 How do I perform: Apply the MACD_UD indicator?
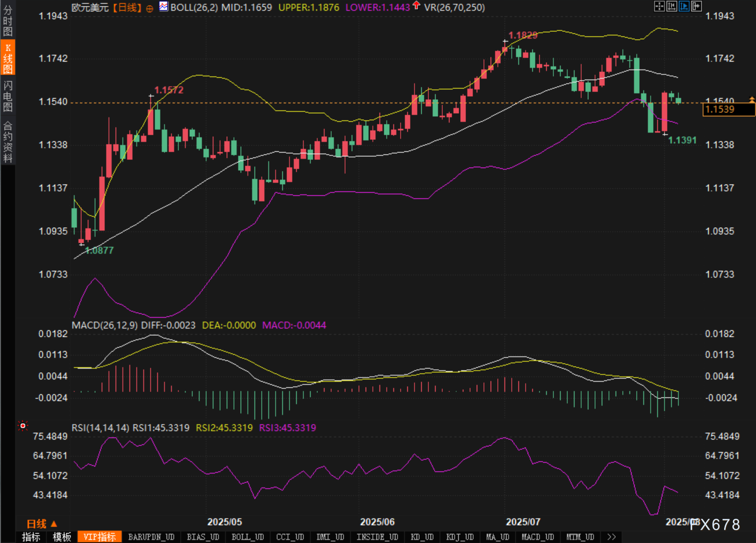point(537,537)
